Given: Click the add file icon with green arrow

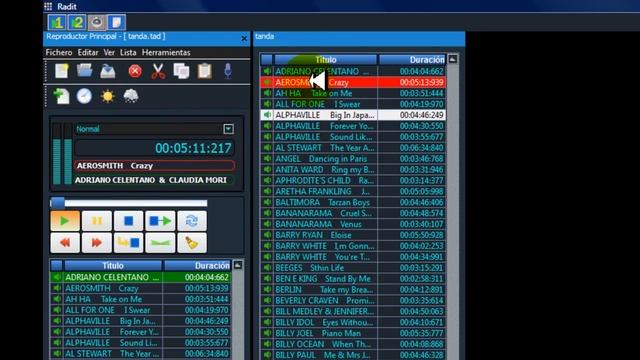Looking at the screenshot, I should (62, 96).
